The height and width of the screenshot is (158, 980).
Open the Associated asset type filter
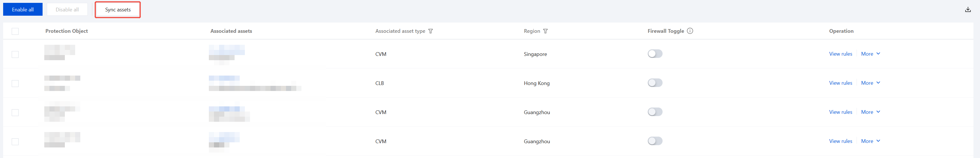(430, 31)
